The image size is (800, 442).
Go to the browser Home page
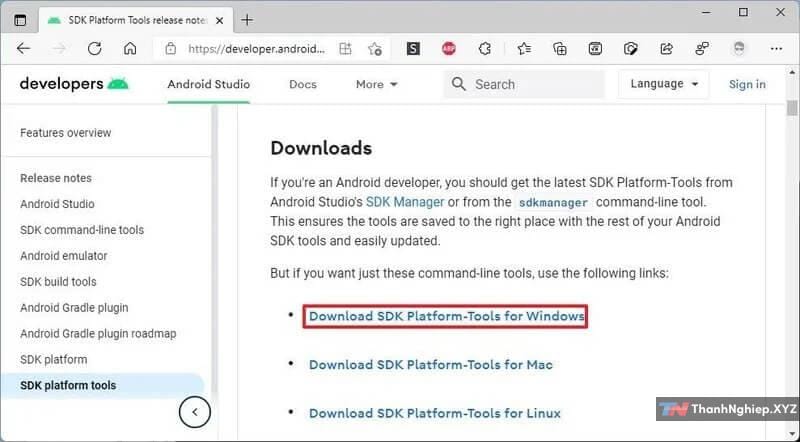point(130,48)
